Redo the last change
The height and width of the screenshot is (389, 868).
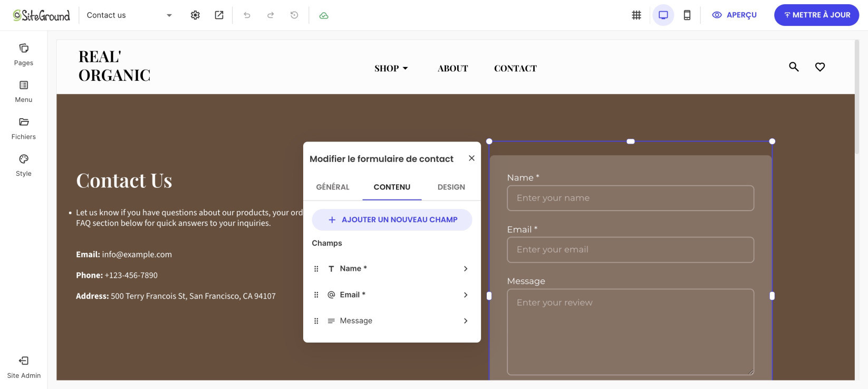(271, 15)
